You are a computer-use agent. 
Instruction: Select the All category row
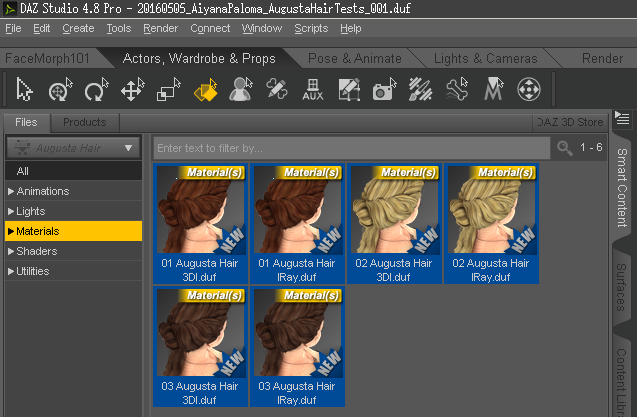pos(74,171)
